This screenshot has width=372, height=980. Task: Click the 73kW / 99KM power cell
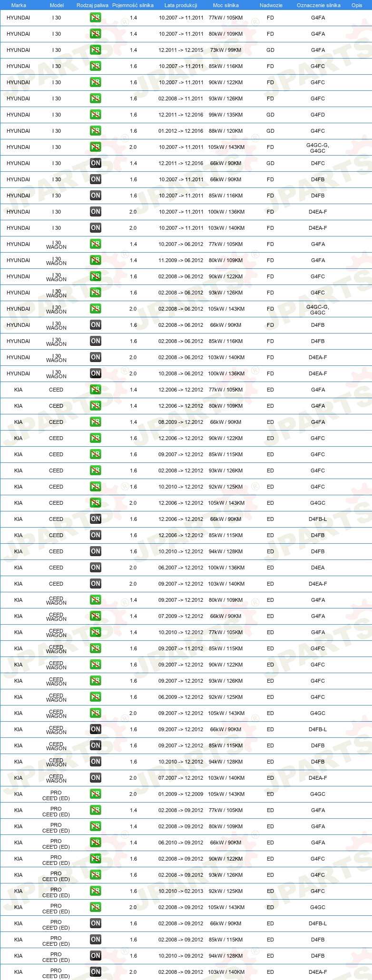(x=225, y=50)
